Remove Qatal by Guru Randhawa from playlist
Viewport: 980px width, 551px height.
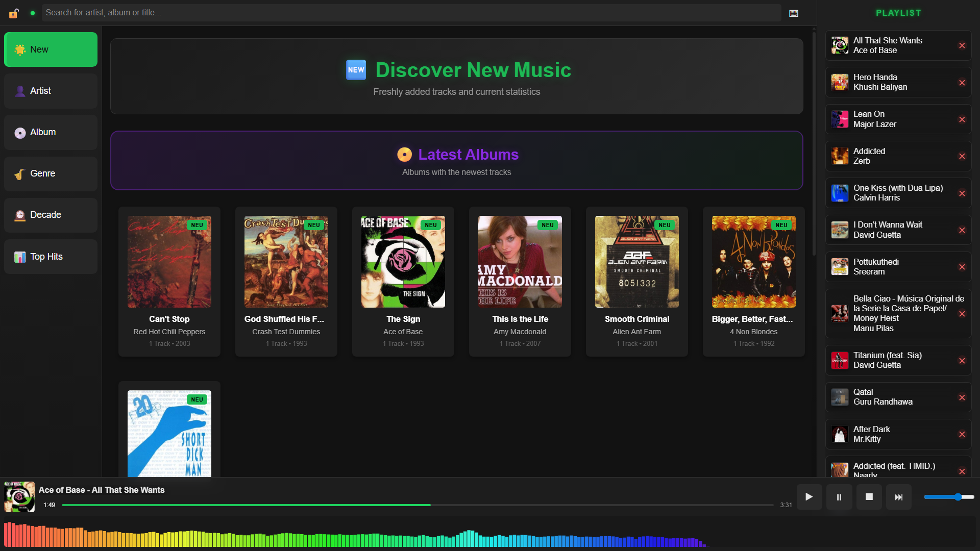(x=963, y=397)
